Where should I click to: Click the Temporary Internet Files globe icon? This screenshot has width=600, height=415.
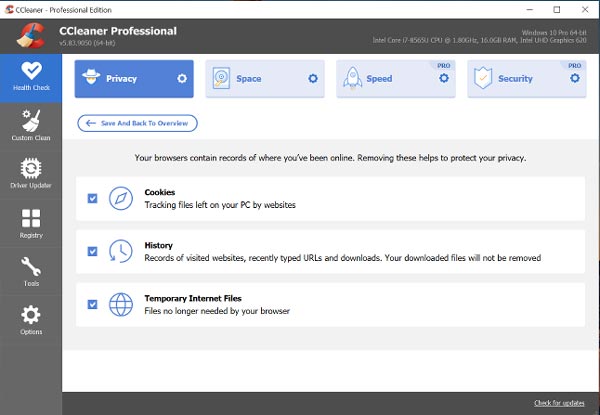click(121, 304)
